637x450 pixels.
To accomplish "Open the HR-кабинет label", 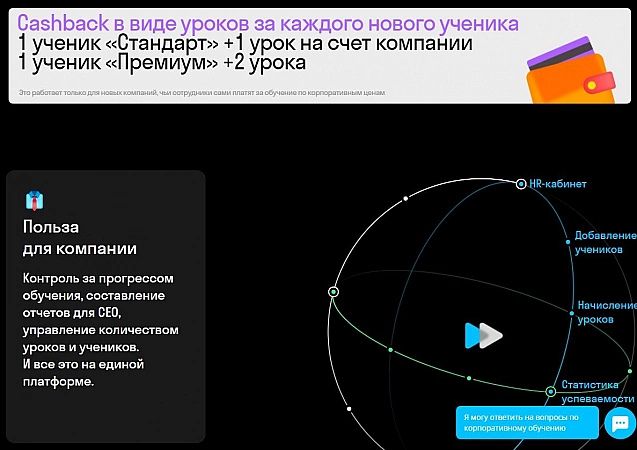I will 558,184.
